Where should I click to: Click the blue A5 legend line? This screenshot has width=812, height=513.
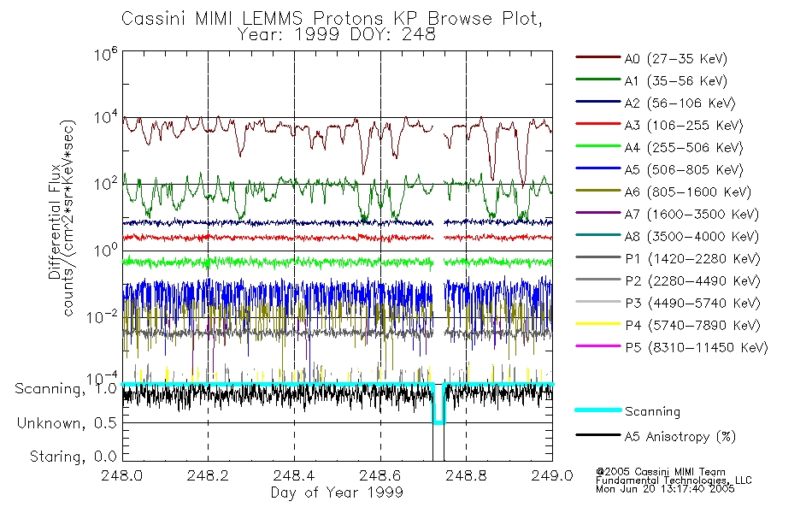click(597, 168)
